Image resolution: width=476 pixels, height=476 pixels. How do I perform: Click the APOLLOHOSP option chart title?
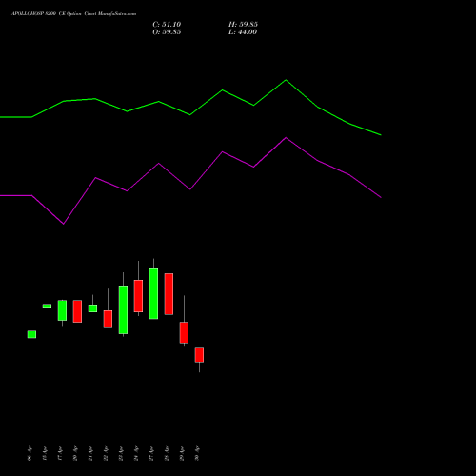tap(74, 14)
